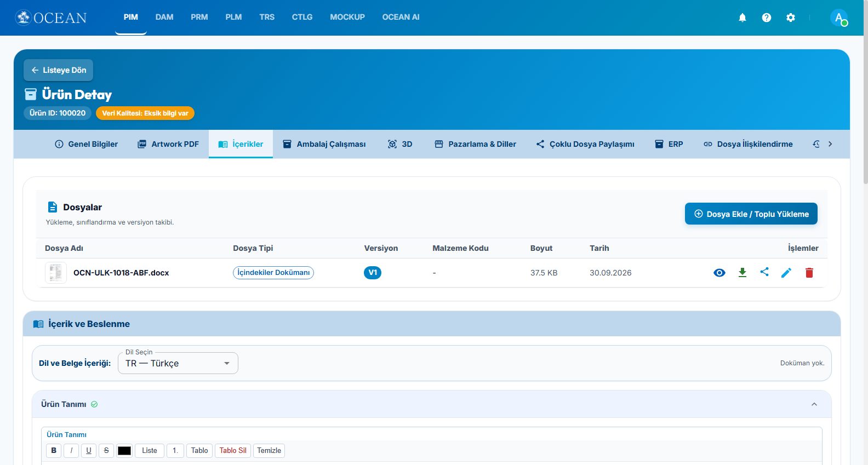Toggle italic formatting

tap(71, 451)
